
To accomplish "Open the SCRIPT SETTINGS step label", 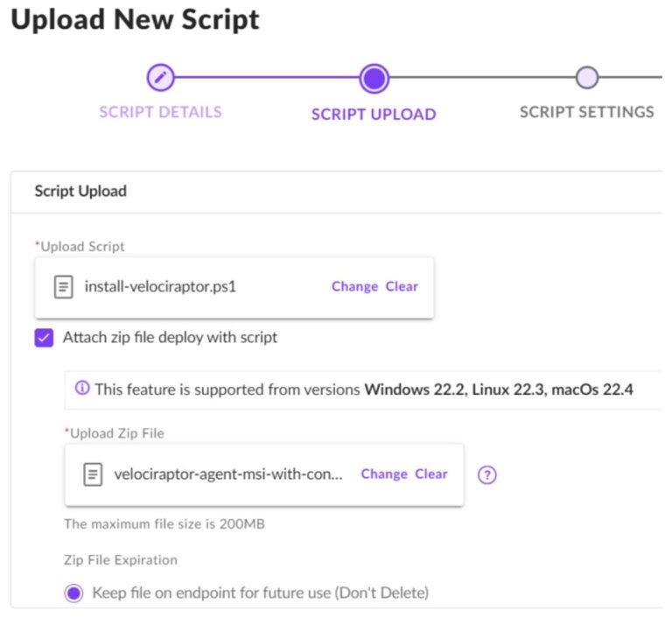I will click(x=586, y=112).
